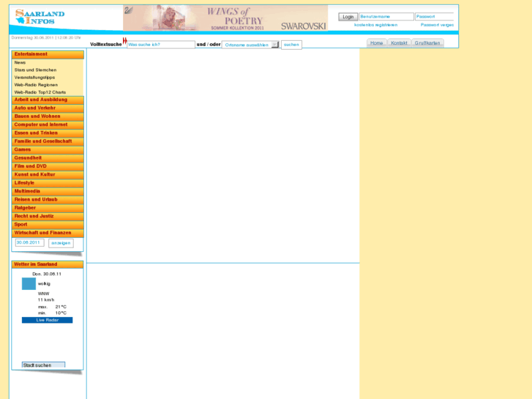Click the suchen search button
Image resolution: width=532 pixels, height=399 pixels.
[x=291, y=45]
